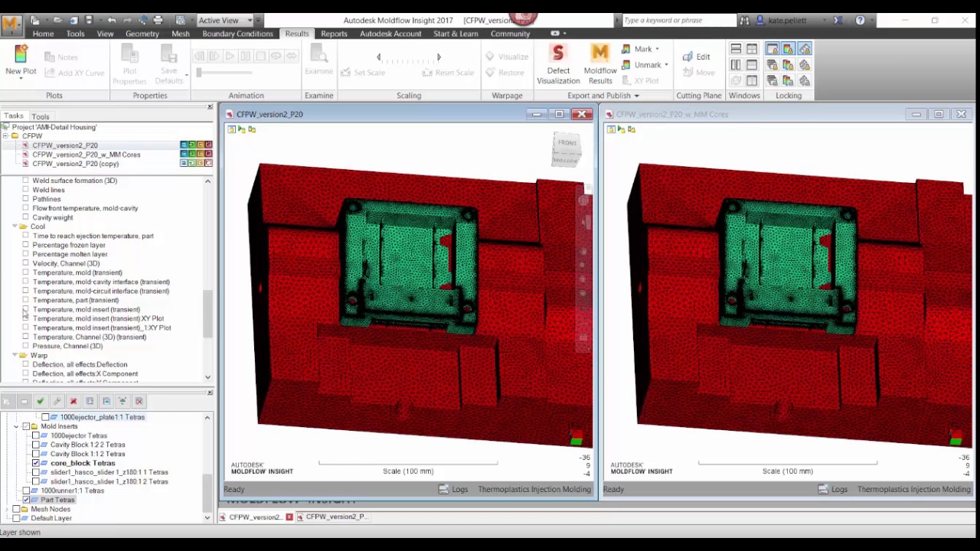Click the print icon in quick access toolbar
The width and height of the screenshot is (980, 551).
pos(158,20)
